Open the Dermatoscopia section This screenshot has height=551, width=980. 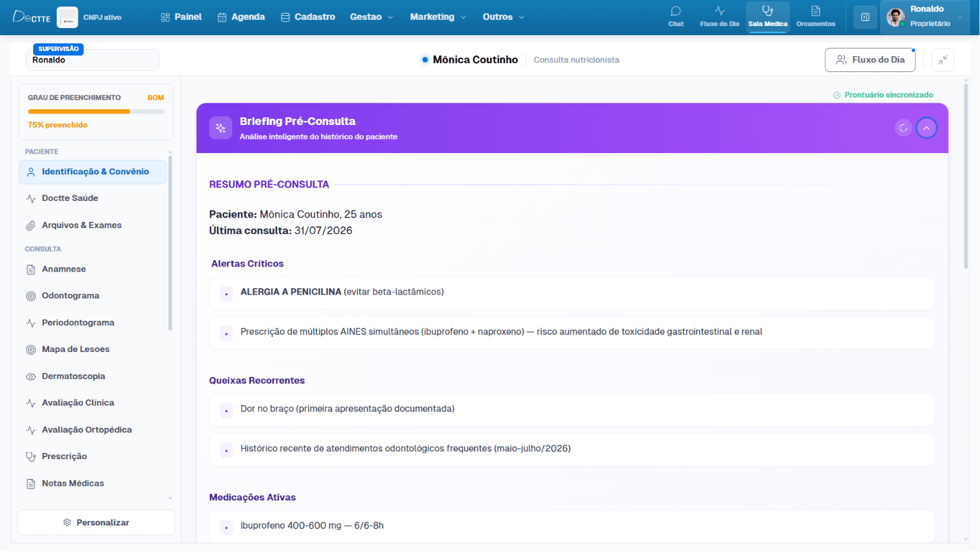[x=93, y=376]
